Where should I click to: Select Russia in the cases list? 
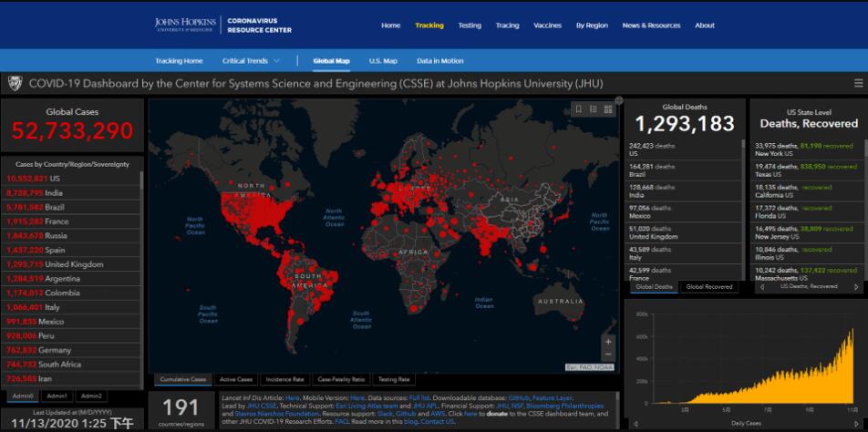click(x=71, y=236)
